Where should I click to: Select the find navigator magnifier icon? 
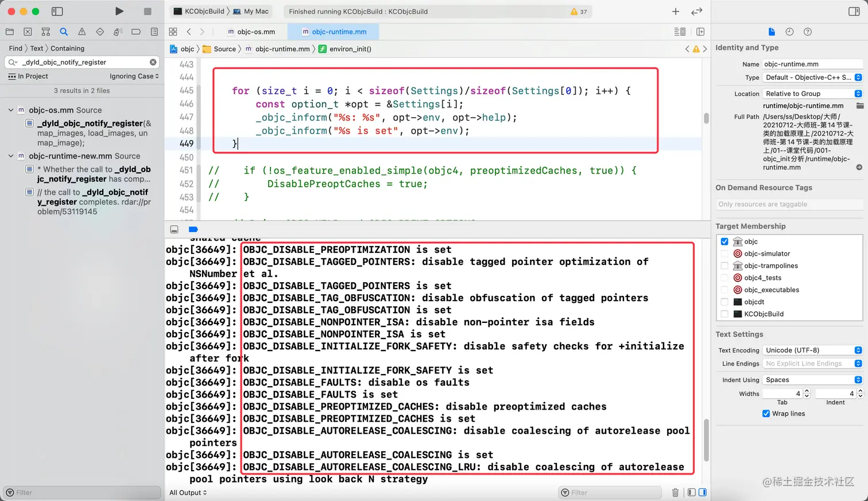pyautogui.click(x=64, y=32)
